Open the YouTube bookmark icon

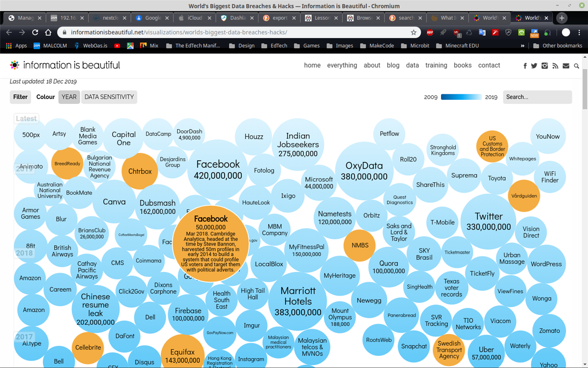coord(117,46)
